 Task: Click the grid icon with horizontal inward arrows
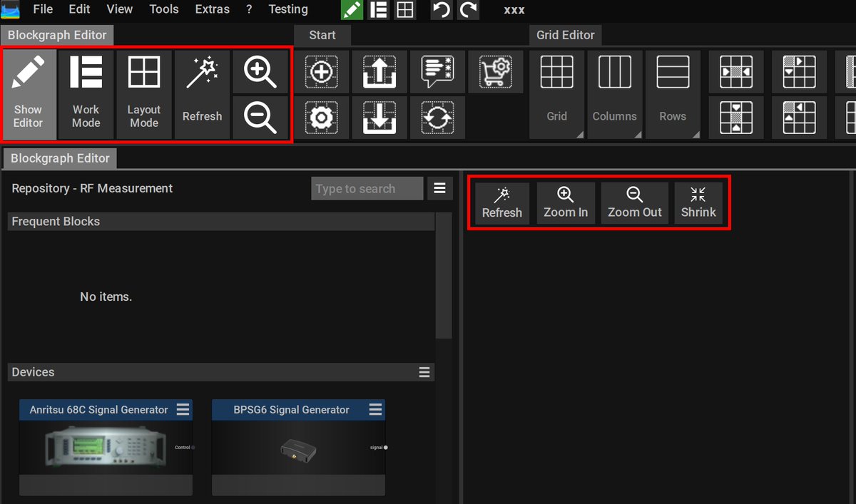coord(736,71)
